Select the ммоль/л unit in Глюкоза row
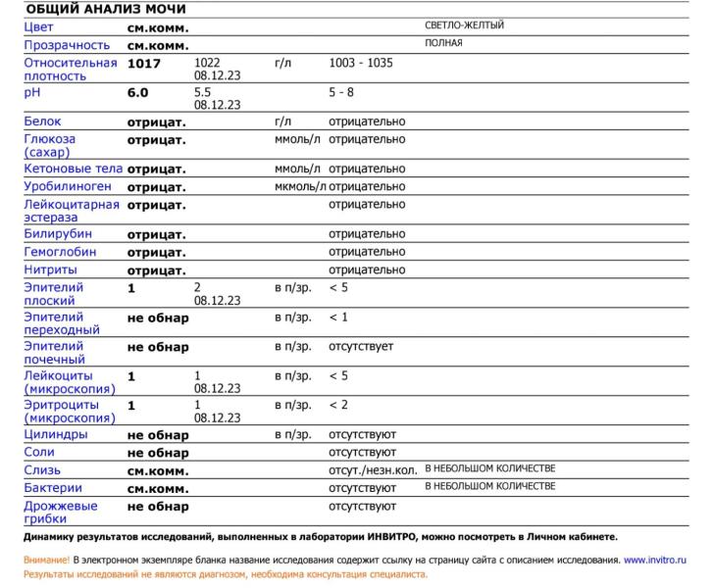The height and width of the screenshot is (588, 713). [297, 139]
